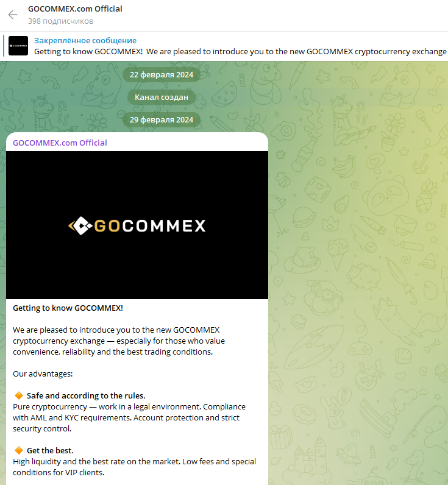This screenshot has height=485, width=448.
Task: Open GOCOMMEX.com Official channel header title
Action: [75, 9]
